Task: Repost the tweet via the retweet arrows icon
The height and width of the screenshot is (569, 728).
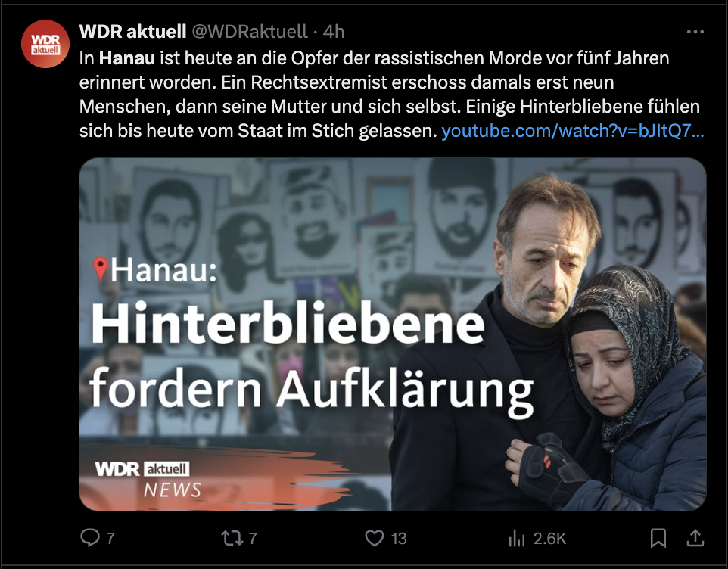Action: tap(232, 538)
